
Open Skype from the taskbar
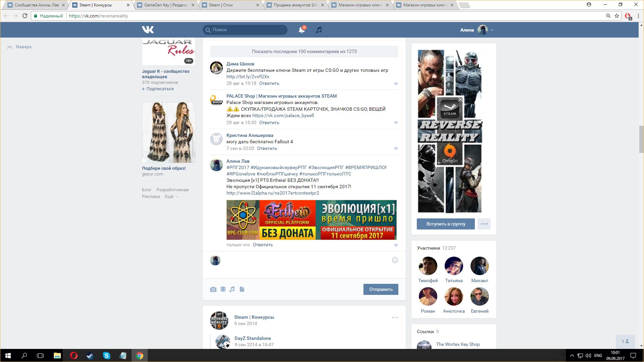pyautogui.click(x=106, y=356)
